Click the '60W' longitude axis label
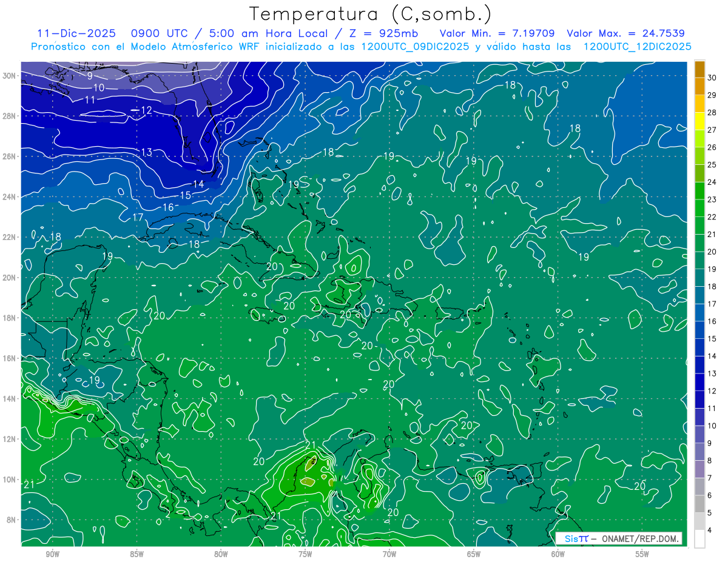Viewport: 728px width, 562px height. 558,554
